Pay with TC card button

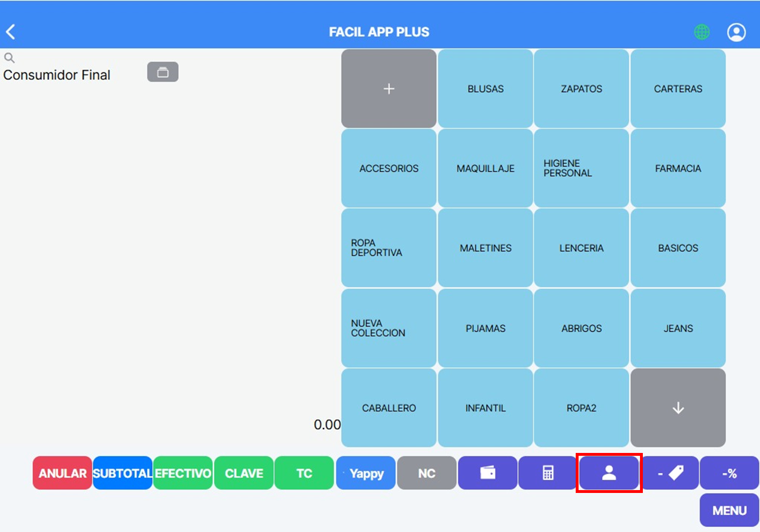(304, 473)
